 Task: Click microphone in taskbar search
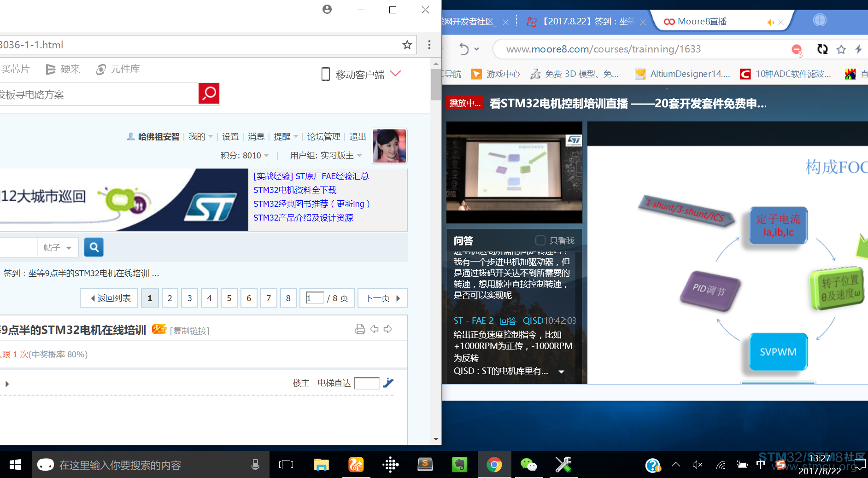point(255,465)
